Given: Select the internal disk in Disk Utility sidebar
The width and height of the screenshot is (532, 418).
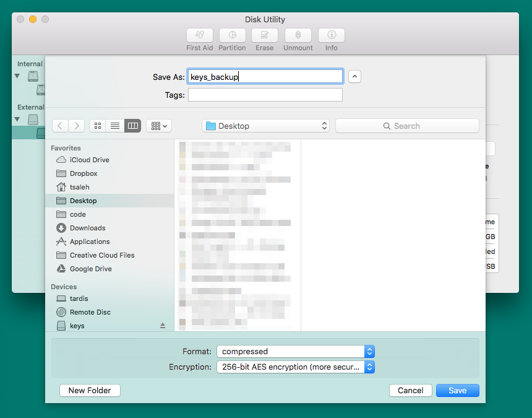Looking at the screenshot, I should [x=33, y=76].
